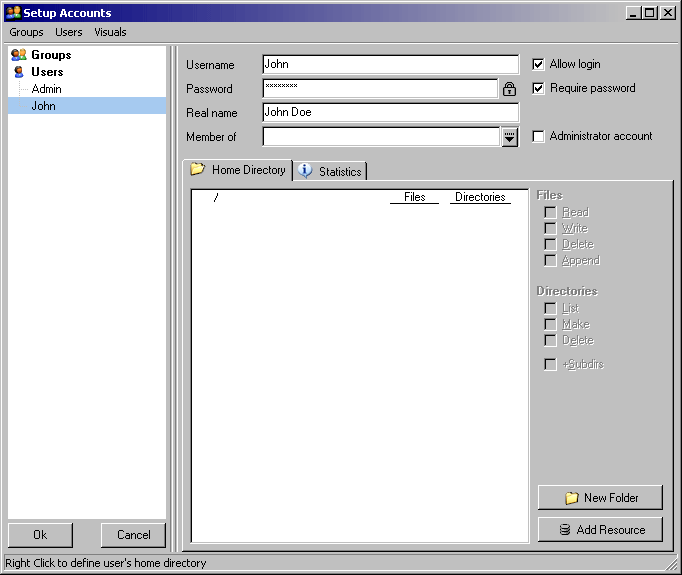This screenshot has height=575, width=682.
Task: Click the Statistics info icon
Action: [x=305, y=171]
